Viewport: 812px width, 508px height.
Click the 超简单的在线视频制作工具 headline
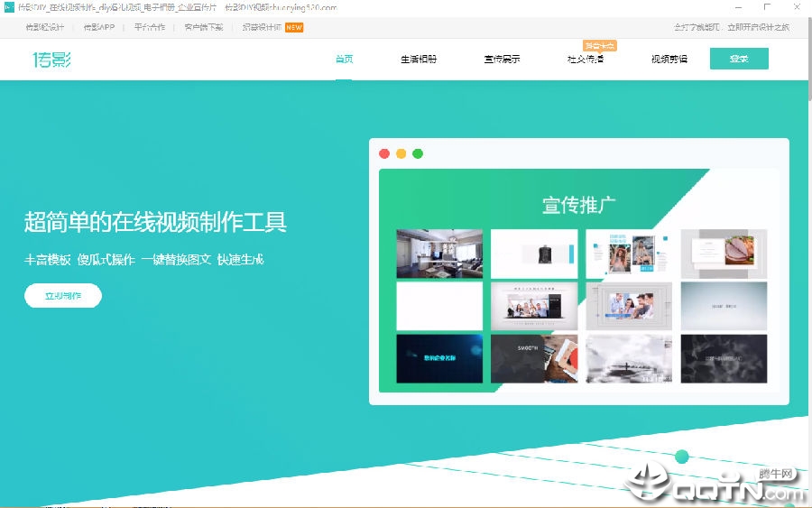pyautogui.click(x=155, y=222)
